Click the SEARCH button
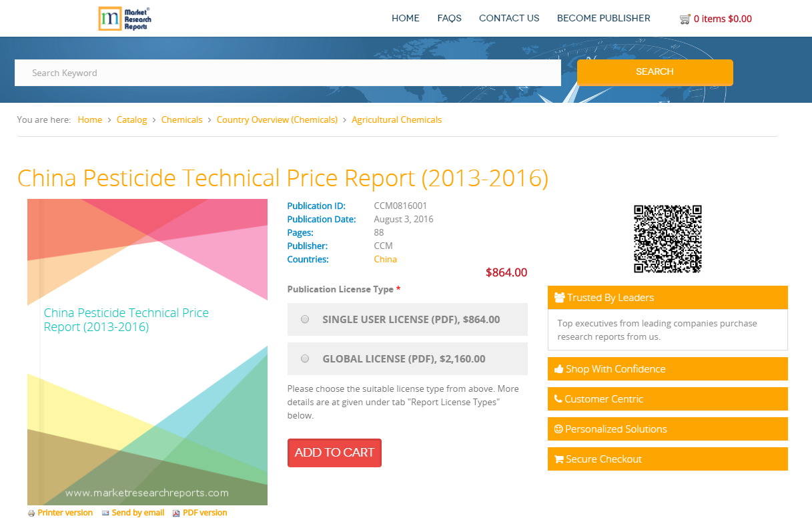The height and width of the screenshot is (522, 812). click(x=655, y=72)
